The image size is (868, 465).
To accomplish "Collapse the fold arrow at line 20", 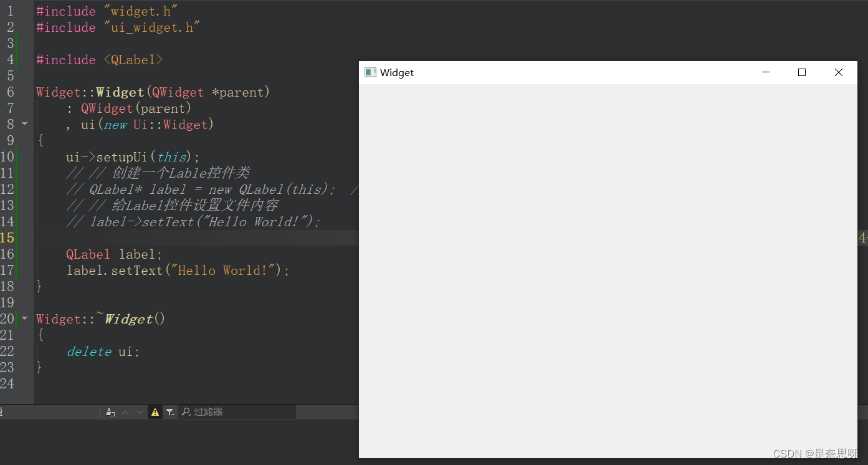I will pos(25,319).
